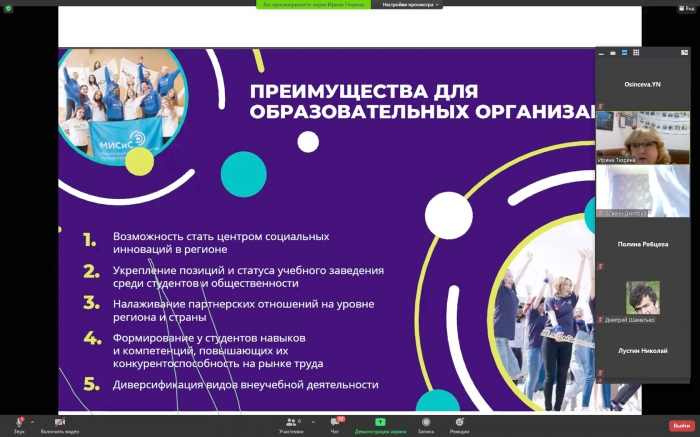Start Демонстрация экрана screen sharing

379,423
